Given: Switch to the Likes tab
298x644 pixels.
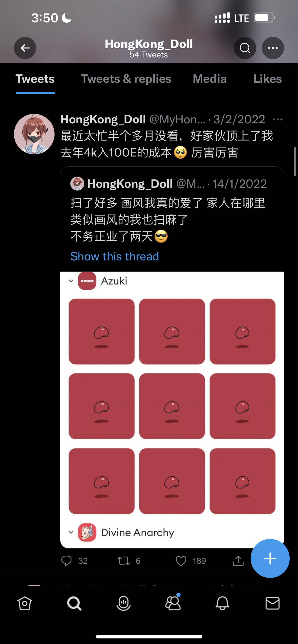Looking at the screenshot, I should pos(267,79).
